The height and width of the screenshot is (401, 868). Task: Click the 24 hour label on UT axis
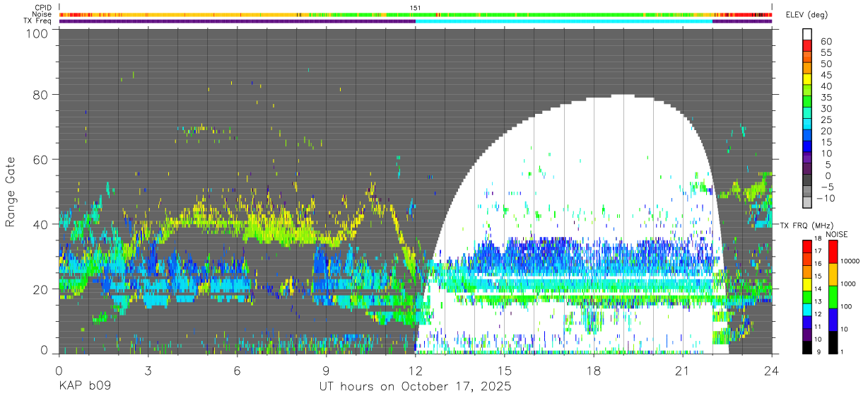pyautogui.click(x=772, y=371)
